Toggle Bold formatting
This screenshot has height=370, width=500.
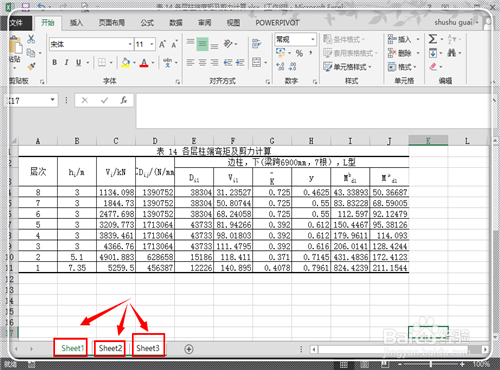[55, 62]
